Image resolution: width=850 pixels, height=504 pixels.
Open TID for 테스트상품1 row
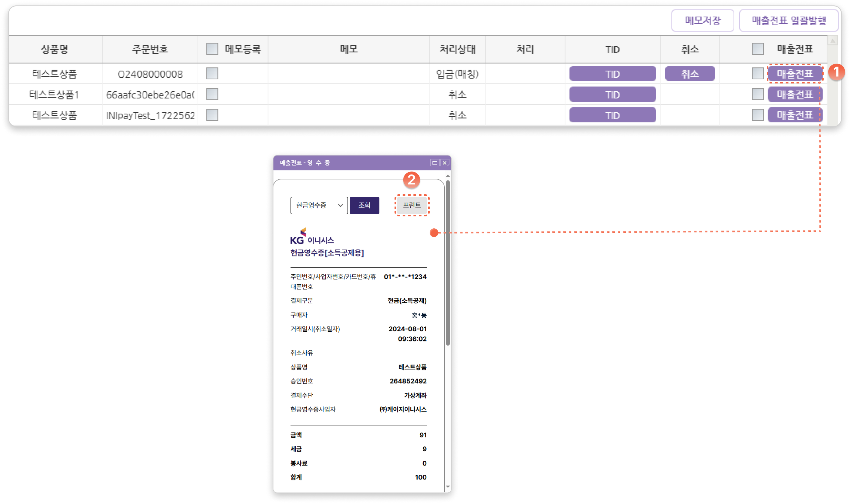(x=612, y=94)
